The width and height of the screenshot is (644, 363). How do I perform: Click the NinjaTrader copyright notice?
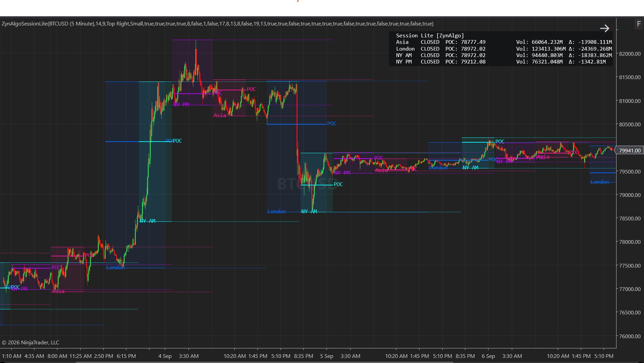(x=31, y=343)
